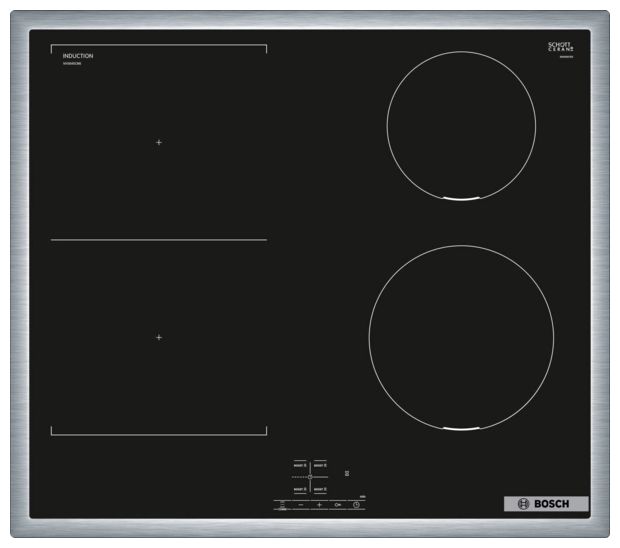This screenshot has height=548, width=620.
Task: Tap the minus button to lower heat
Action: pyautogui.click(x=301, y=505)
